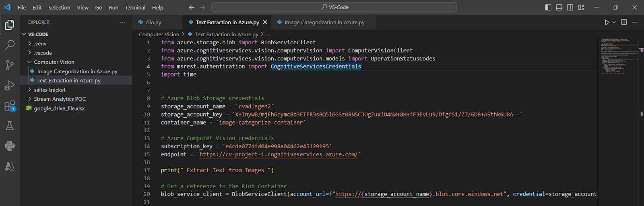This screenshot has width=644, height=206.
Task: Open Explorer Views and More Actions ellipsis
Action: pos(123,22)
